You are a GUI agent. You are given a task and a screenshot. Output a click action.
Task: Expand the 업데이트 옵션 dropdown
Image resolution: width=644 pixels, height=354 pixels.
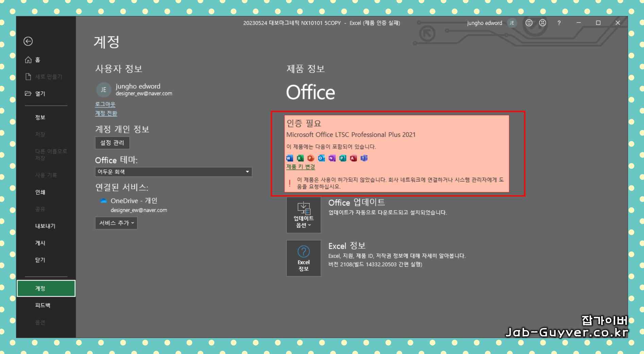303,215
